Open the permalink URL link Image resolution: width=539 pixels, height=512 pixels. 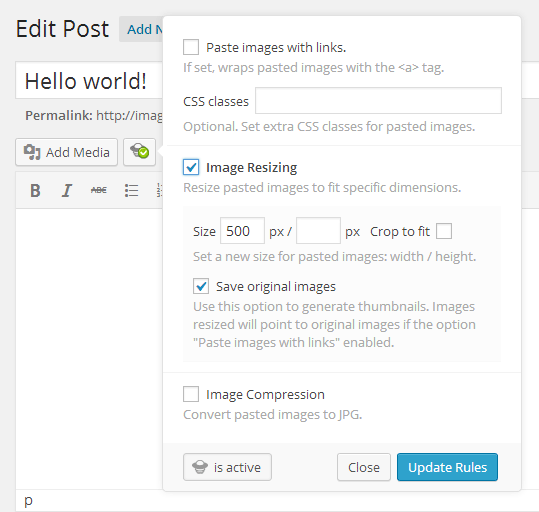(x=129, y=116)
